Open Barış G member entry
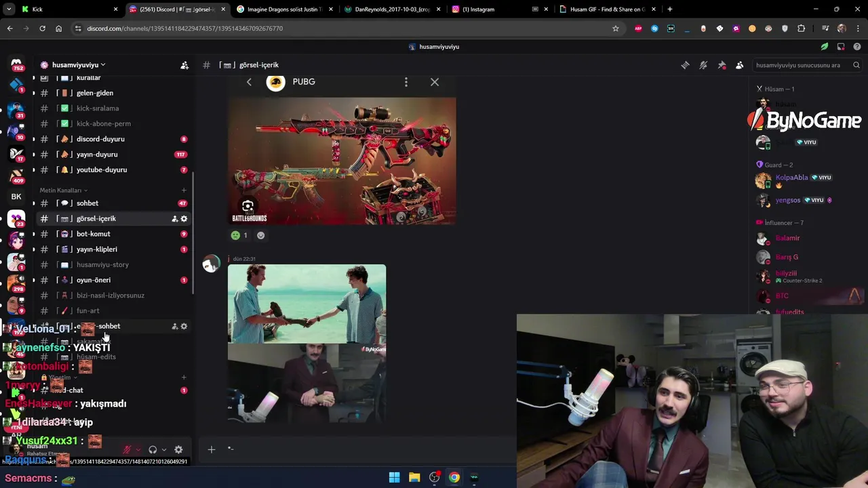This screenshot has width=868, height=488. pos(787,258)
